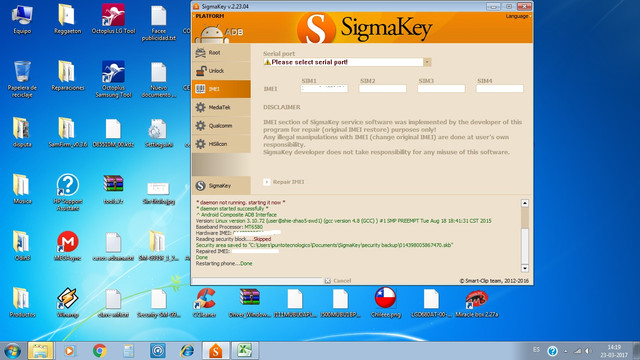This screenshot has height=360, width=640.
Task: Select the CCleaner shortcut icon
Action: (204, 302)
